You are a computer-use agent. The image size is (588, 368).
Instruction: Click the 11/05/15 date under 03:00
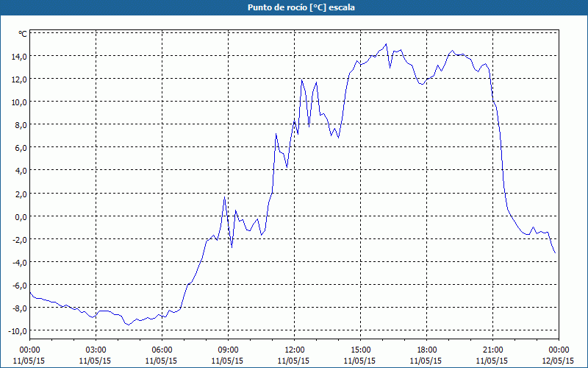point(96,361)
